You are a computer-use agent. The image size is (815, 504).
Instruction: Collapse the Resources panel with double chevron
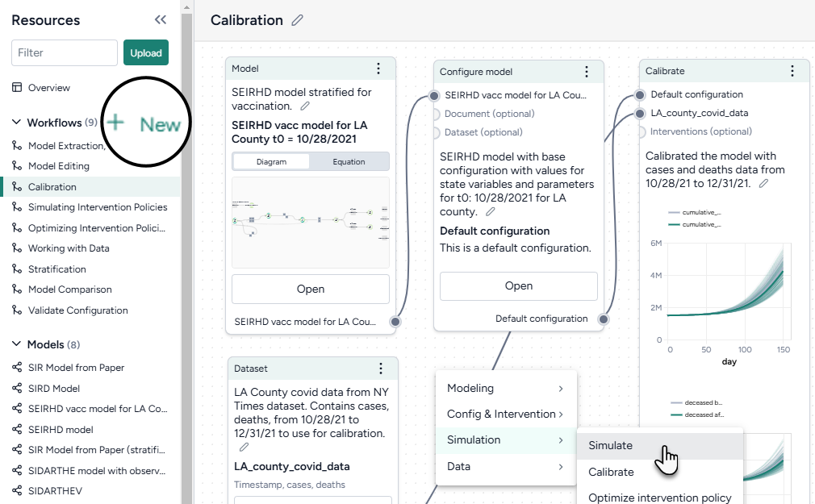(x=161, y=20)
